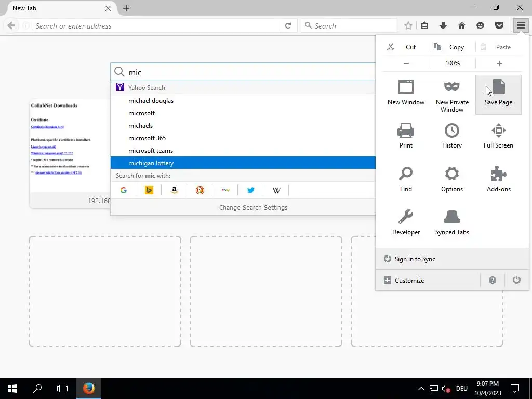Select suggestion 'microsoft 365'
The image size is (532, 399).
[x=243, y=138]
